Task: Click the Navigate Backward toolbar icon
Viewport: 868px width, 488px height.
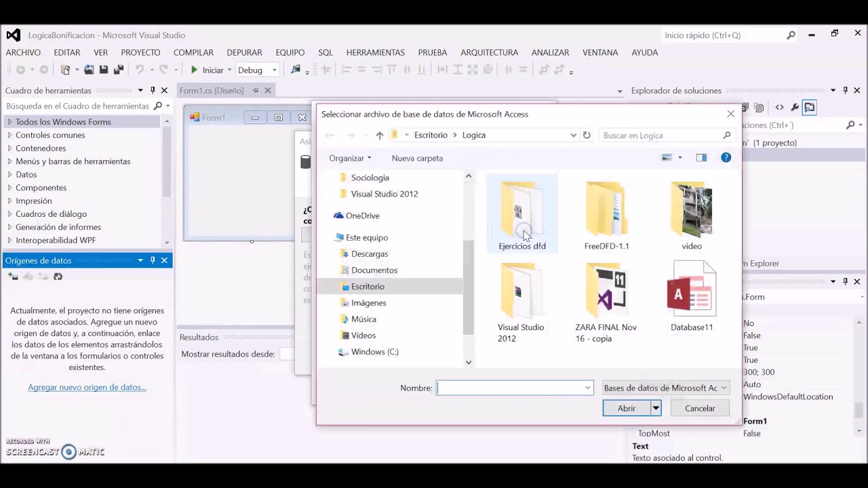Action: click(20, 70)
